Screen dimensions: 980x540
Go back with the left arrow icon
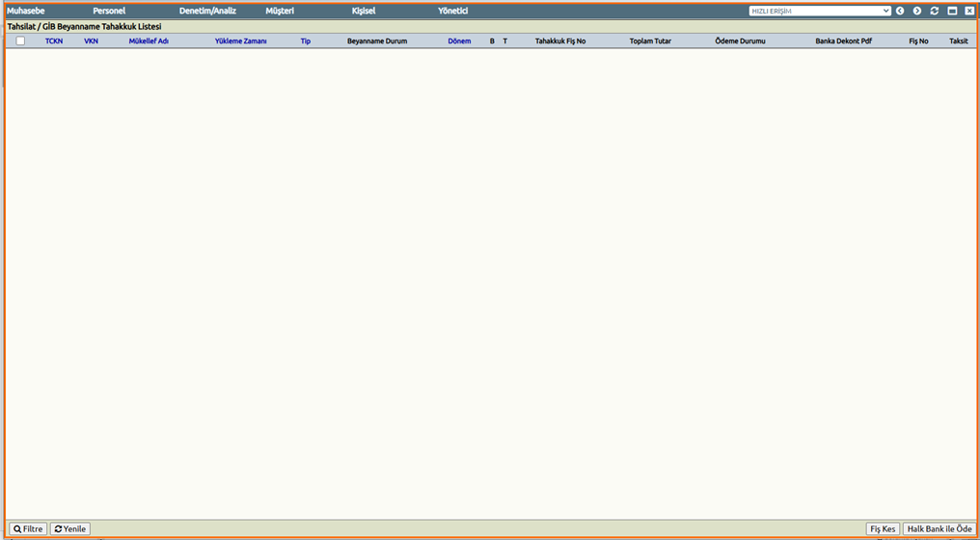click(900, 11)
